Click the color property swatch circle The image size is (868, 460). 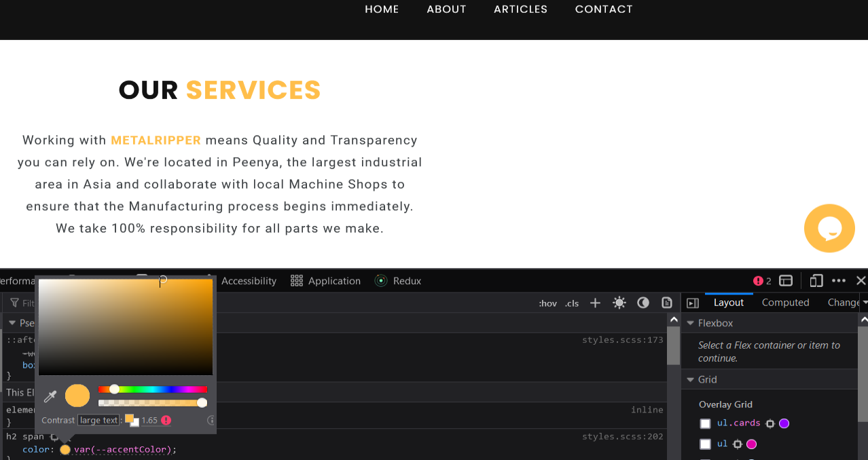[65, 449]
